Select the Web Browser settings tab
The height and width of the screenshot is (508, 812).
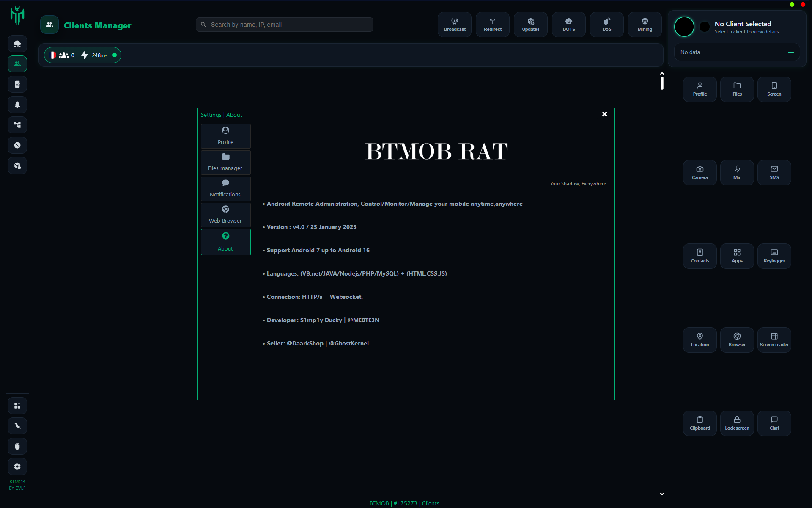tap(225, 215)
